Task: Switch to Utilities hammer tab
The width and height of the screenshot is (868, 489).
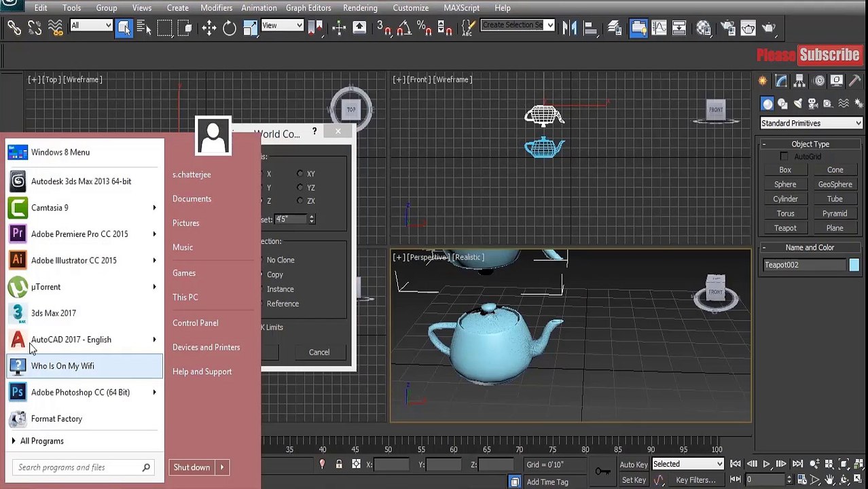Action: pyautogui.click(x=855, y=81)
